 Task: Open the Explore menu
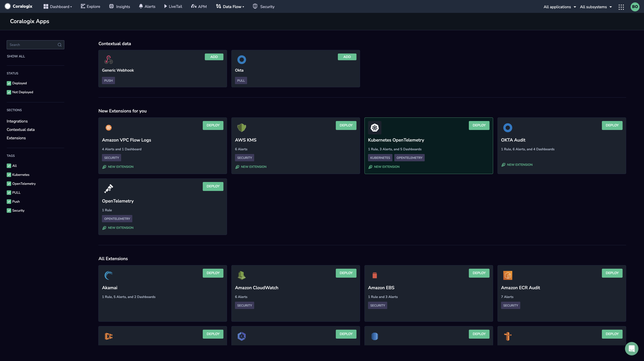pos(91,7)
